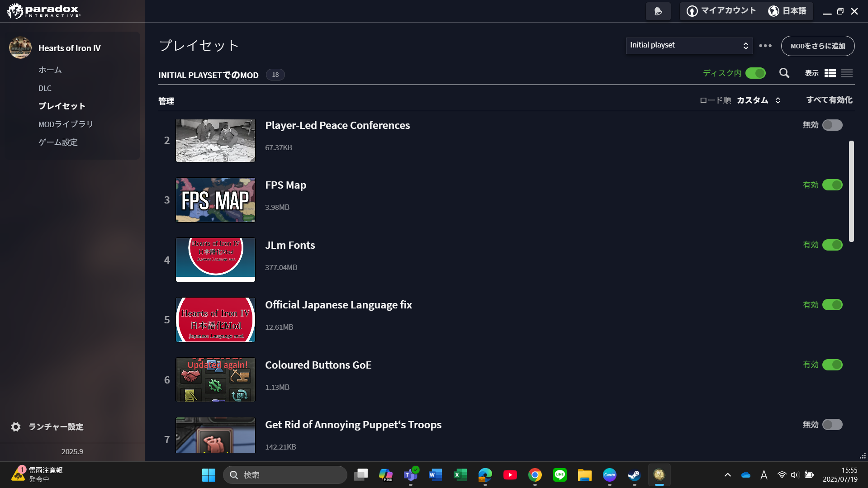Click the launcher settings gear icon

pos(16,427)
